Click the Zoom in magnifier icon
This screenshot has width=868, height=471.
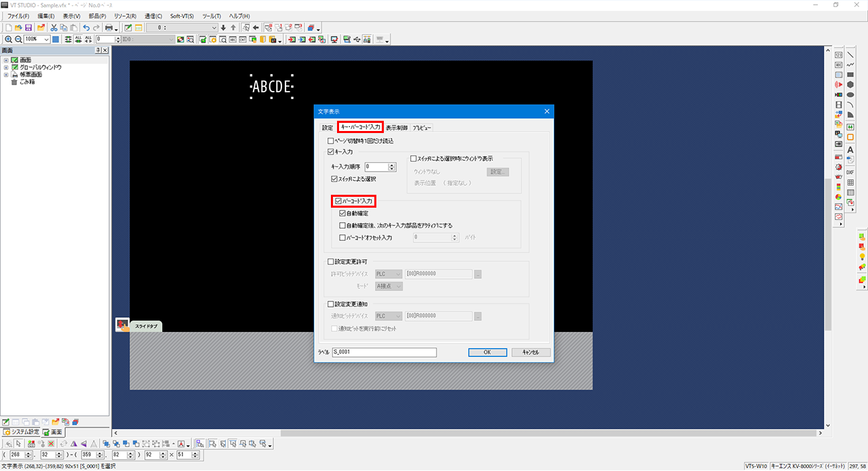(x=7, y=39)
